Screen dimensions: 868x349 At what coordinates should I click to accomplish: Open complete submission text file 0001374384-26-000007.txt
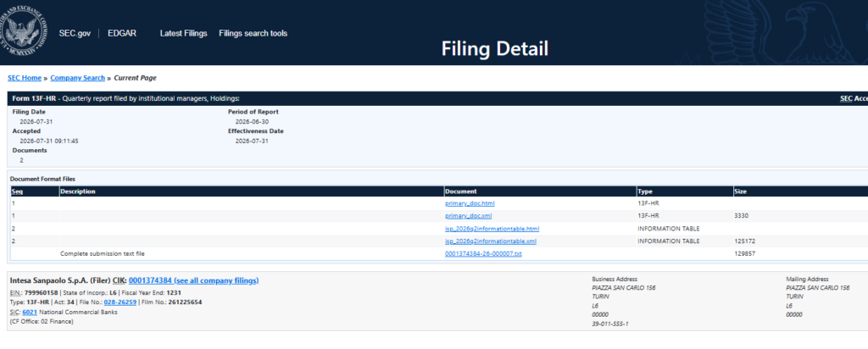[483, 254]
